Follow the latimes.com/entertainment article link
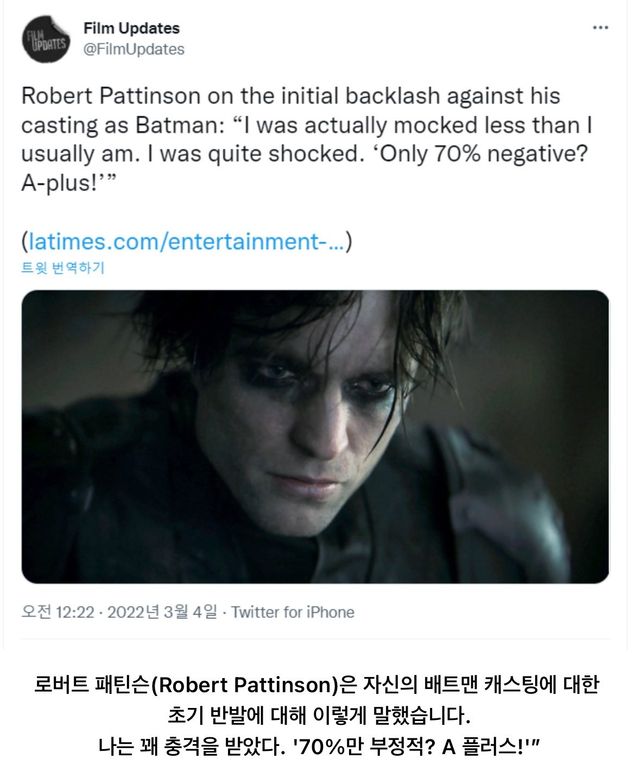Image resolution: width=640 pixels, height=777 pixels. [186, 241]
